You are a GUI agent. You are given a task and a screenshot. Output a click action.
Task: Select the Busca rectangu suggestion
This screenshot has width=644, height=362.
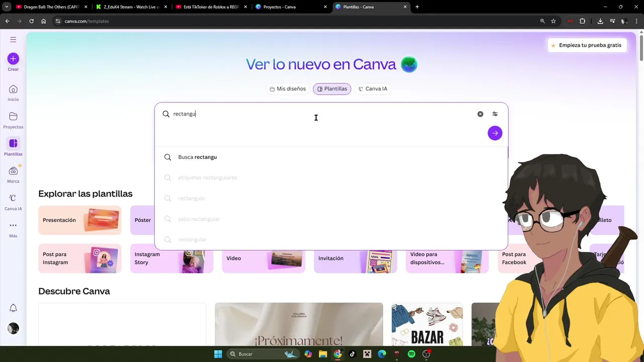click(x=331, y=157)
